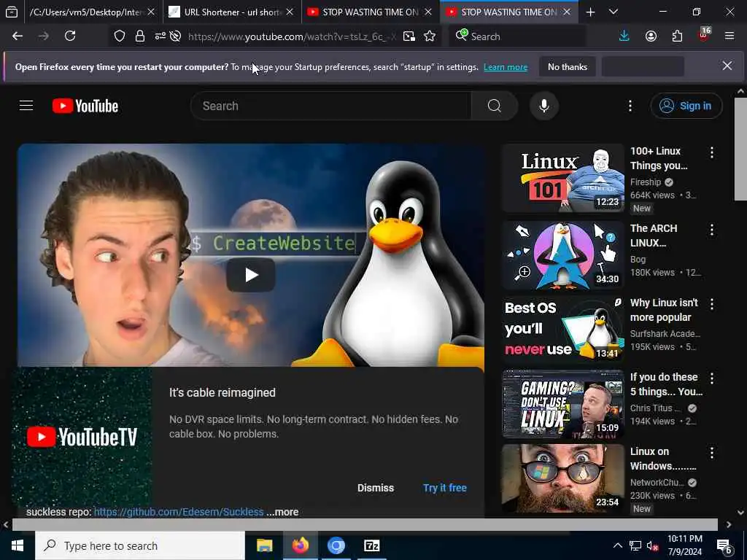747x560 pixels.
Task: Click the address bar URL
Action: 292,36
